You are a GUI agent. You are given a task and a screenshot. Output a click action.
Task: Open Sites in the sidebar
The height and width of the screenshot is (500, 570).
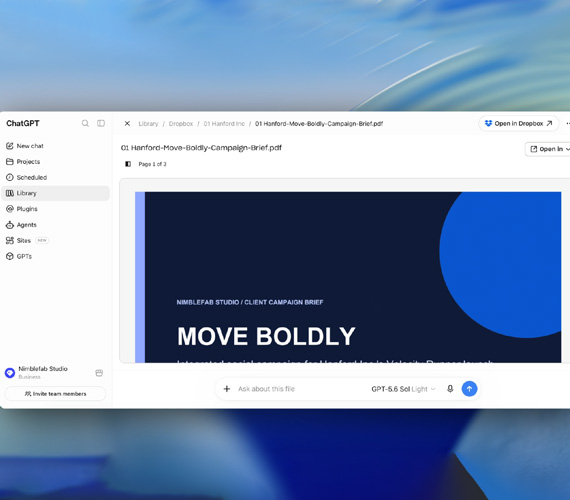[x=56, y=240]
